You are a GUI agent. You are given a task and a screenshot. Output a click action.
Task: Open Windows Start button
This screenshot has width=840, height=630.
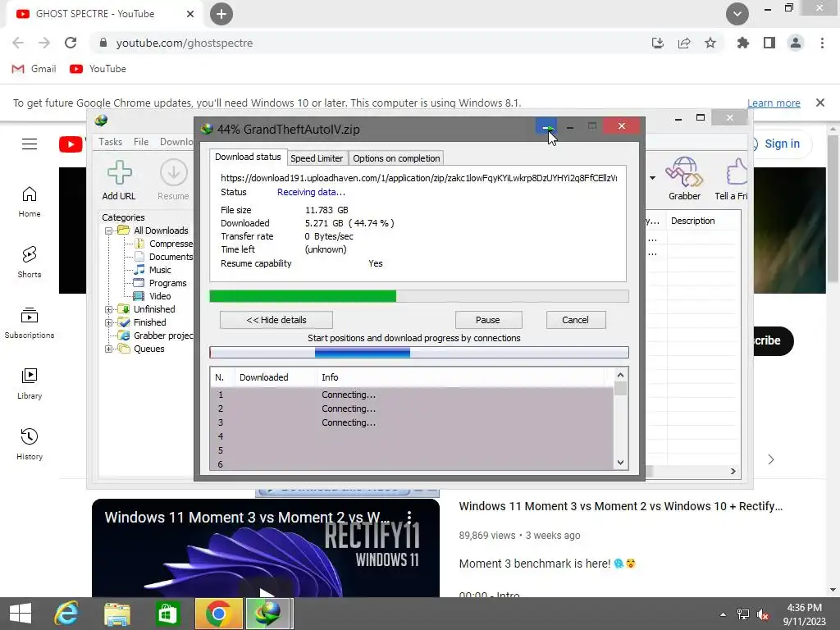21,614
